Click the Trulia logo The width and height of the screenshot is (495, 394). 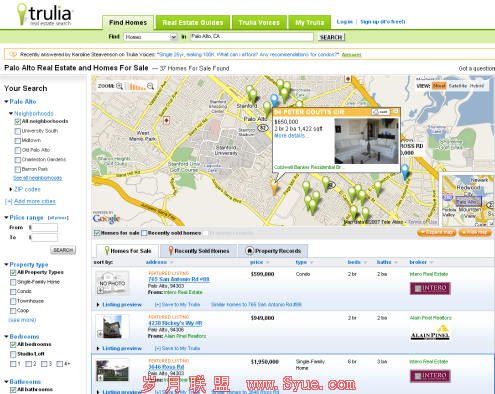pos(45,15)
